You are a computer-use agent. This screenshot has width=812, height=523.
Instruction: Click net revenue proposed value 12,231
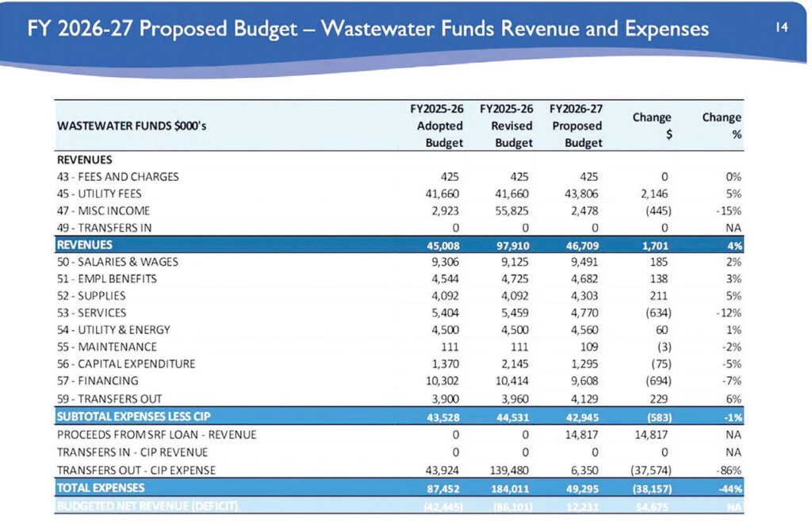(582, 507)
